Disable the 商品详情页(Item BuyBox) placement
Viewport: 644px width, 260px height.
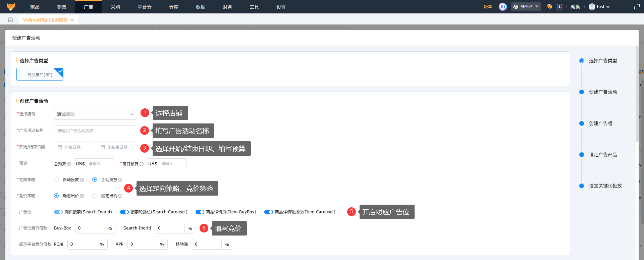point(200,212)
